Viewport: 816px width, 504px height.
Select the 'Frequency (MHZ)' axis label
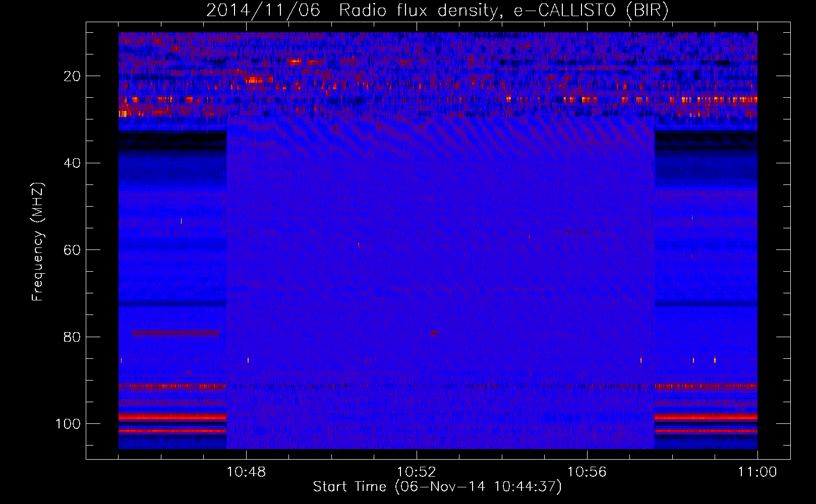pyautogui.click(x=38, y=241)
